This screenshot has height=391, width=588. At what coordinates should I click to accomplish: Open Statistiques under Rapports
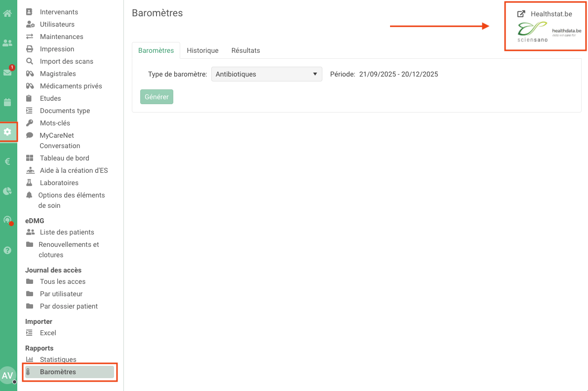[x=58, y=359]
